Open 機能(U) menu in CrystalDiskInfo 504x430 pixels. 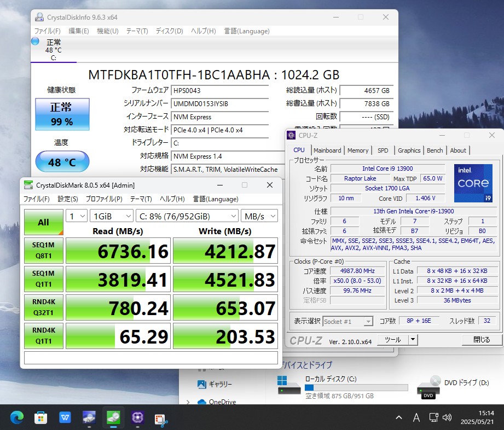point(108,31)
